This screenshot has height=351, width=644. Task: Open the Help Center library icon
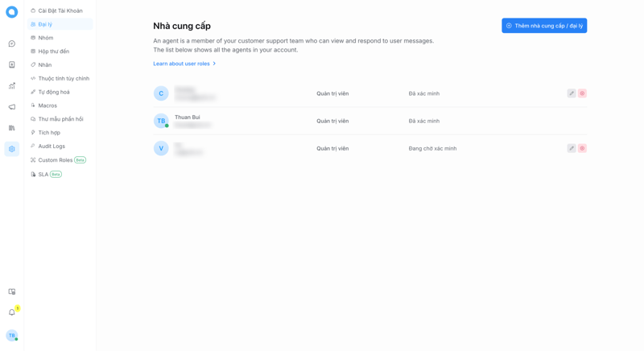pos(11,127)
